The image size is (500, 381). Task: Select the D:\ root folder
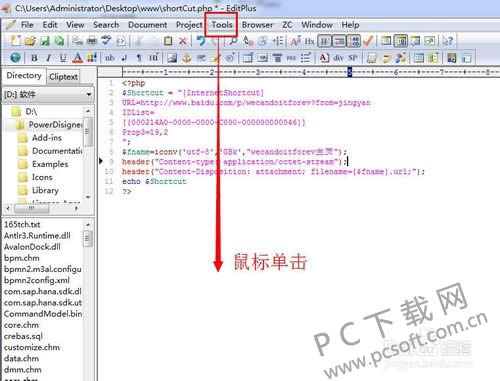click(31, 111)
